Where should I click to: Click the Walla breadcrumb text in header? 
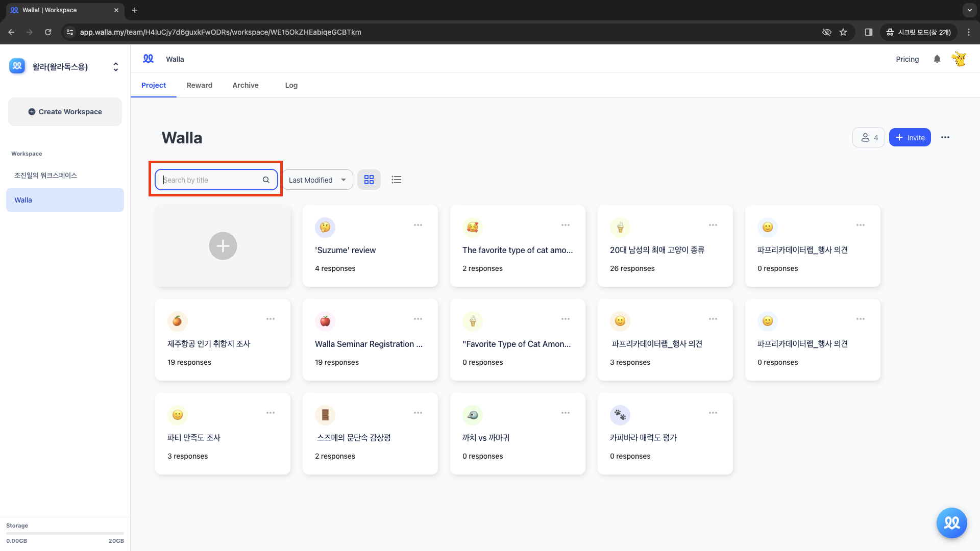pos(175,59)
